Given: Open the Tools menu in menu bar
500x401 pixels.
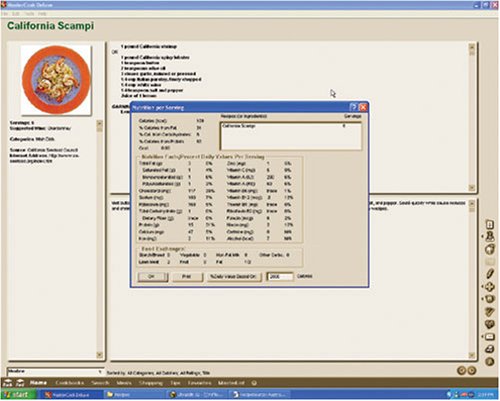Looking at the screenshot, I should (29, 14).
